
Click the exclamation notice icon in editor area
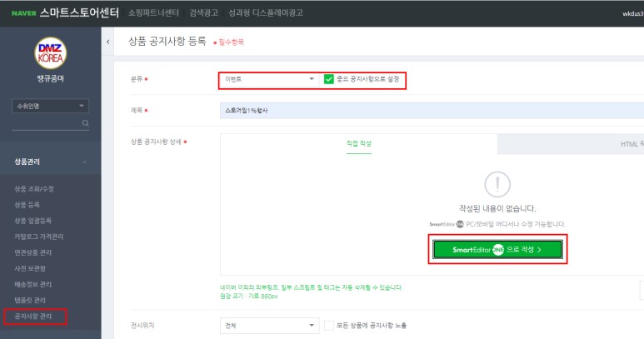tap(497, 185)
